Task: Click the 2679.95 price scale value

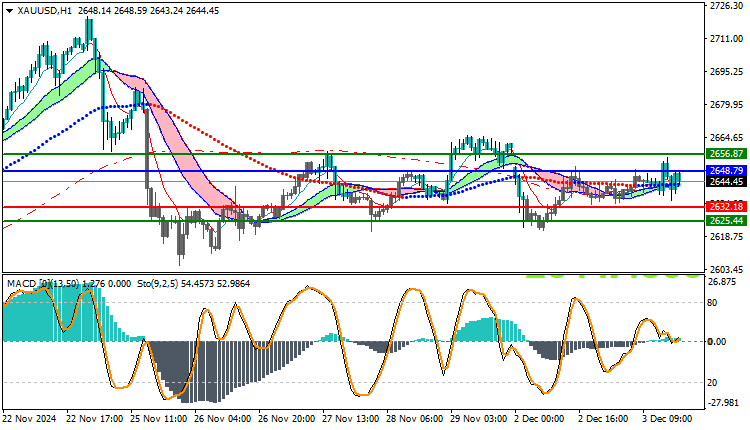Action: click(727, 104)
